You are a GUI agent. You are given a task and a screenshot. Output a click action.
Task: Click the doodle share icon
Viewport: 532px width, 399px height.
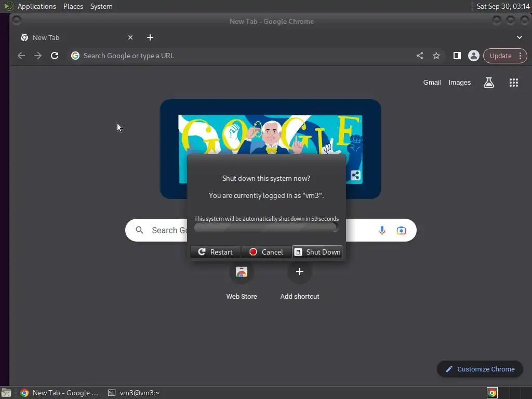pos(355,176)
